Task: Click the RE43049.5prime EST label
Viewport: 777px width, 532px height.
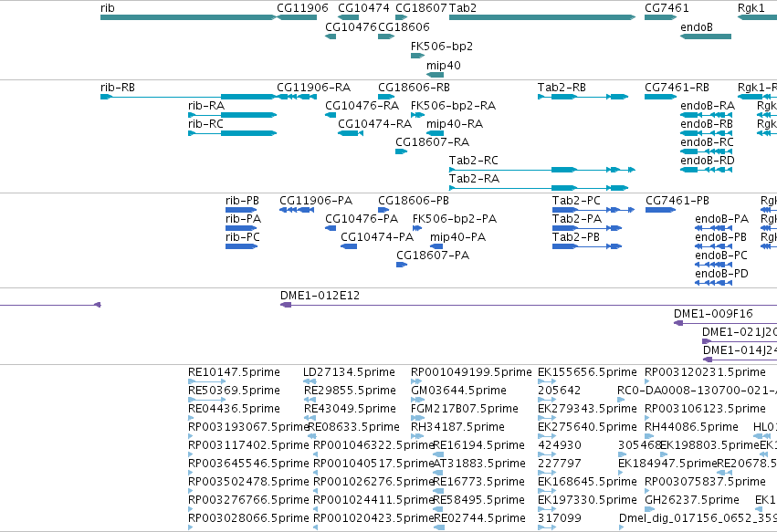Action: tap(350, 409)
